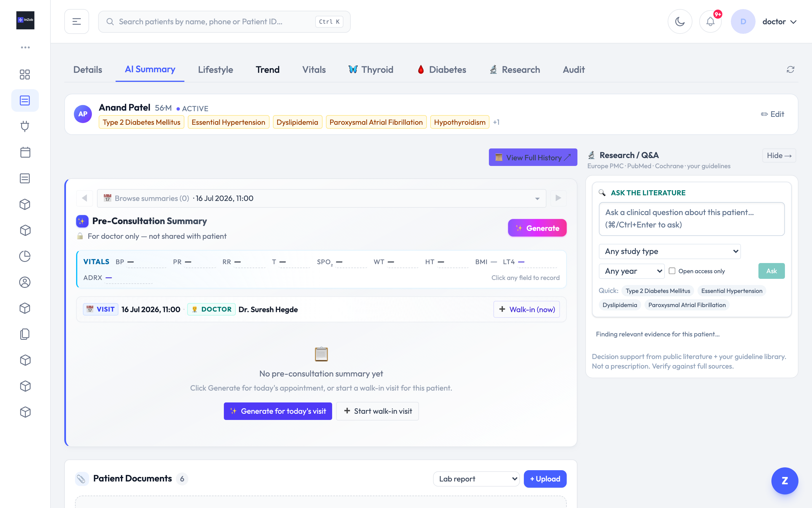The image size is (812, 508).
Task: Click the Pre-Consultation Summary sparkle icon
Action: point(82,221)
